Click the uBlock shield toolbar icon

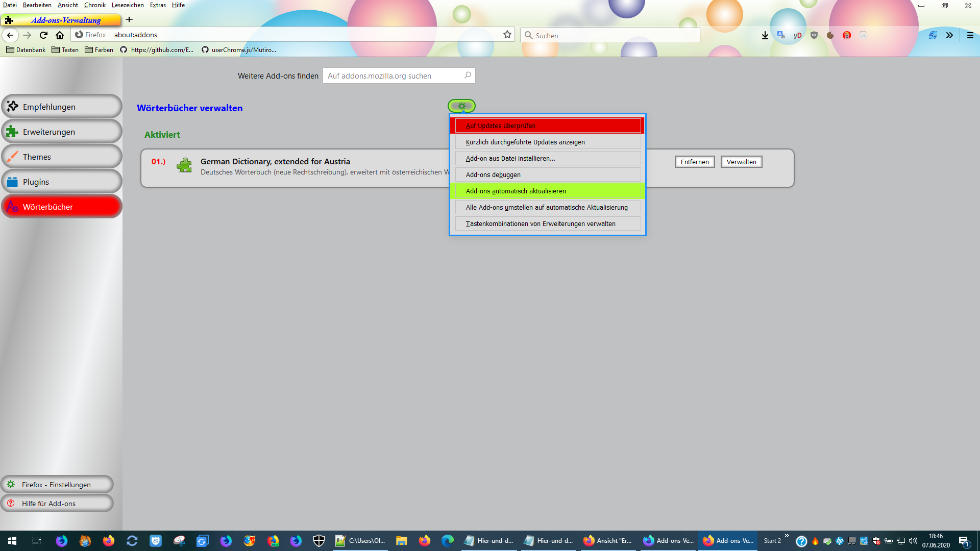[814, 35]
